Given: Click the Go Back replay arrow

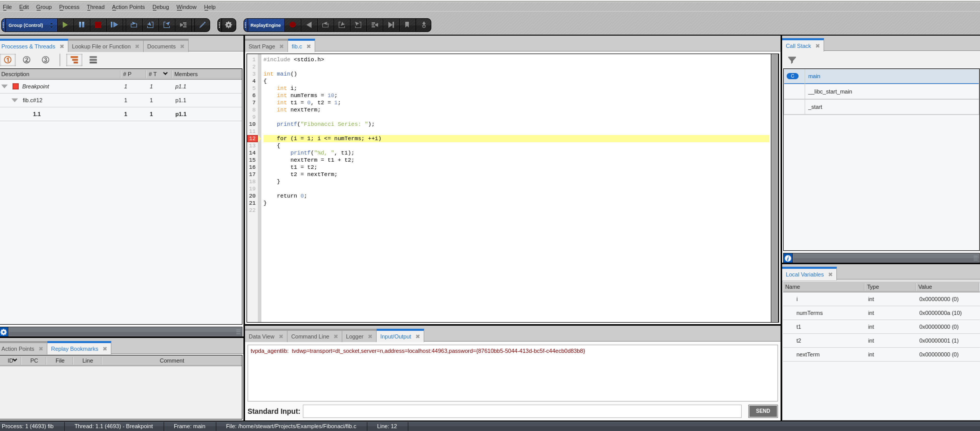Looking at the screenshot, I should tap(309, 25).
